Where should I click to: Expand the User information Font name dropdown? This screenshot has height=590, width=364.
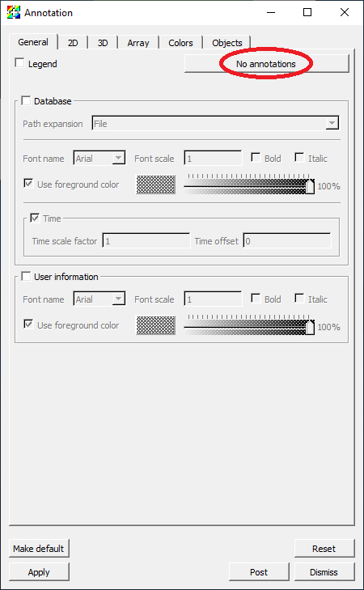pos(99,299)
